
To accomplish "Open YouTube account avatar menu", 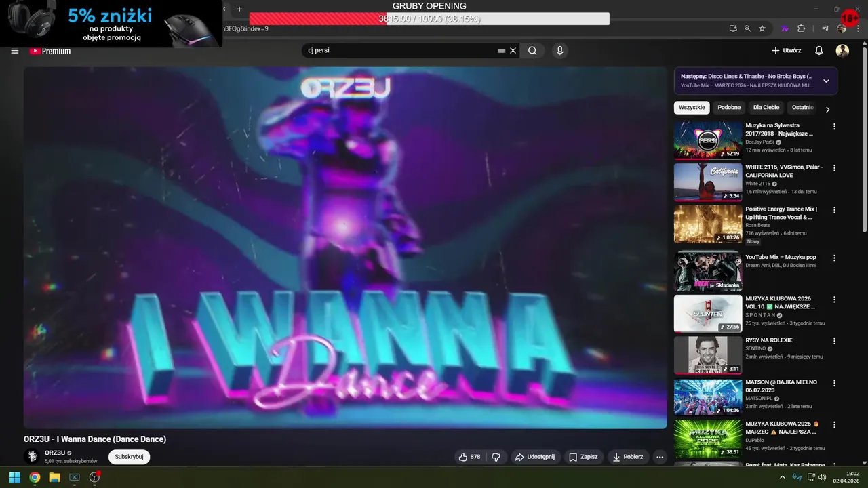I will point(842,50).
